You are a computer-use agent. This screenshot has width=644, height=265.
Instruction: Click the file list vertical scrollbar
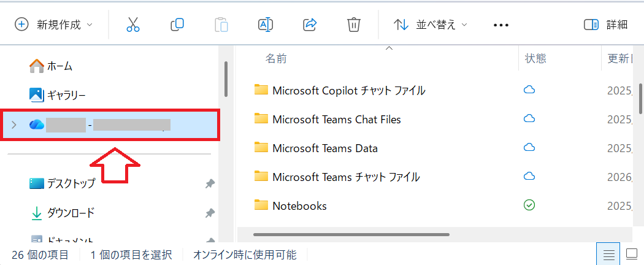point(641,99)
